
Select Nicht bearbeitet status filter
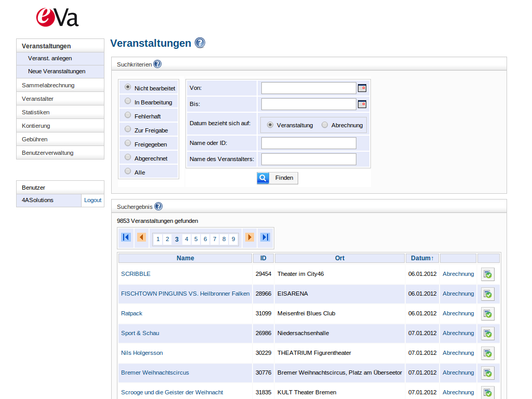pyautogui.click(x=128, y=87)
